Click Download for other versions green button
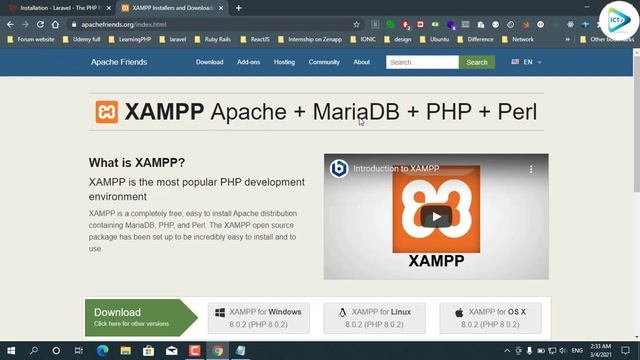The image size is (640, 360). tap(141, 318)
